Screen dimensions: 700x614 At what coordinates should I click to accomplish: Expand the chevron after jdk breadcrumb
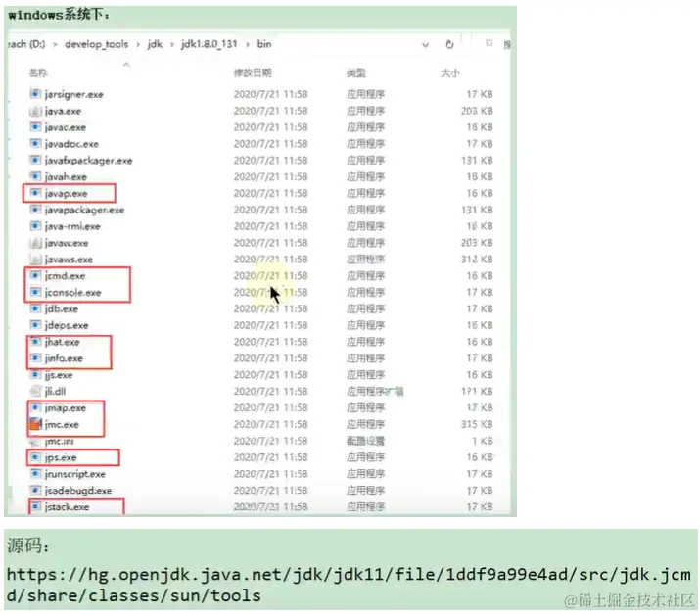coord(171,44)
